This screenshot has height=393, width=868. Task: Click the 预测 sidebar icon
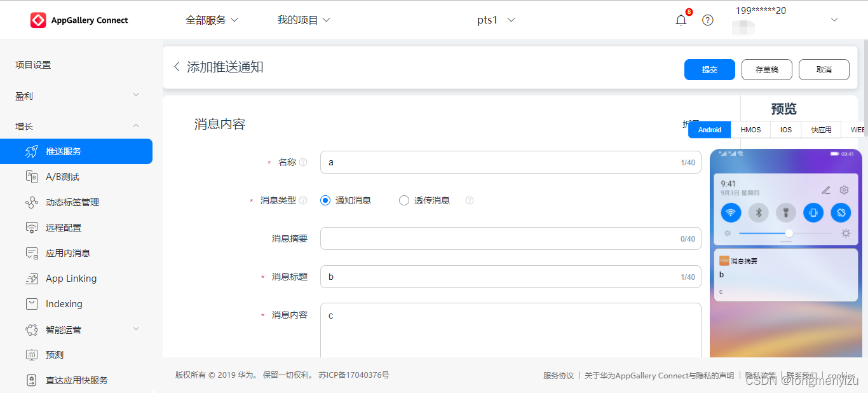(x=55, y=354)
